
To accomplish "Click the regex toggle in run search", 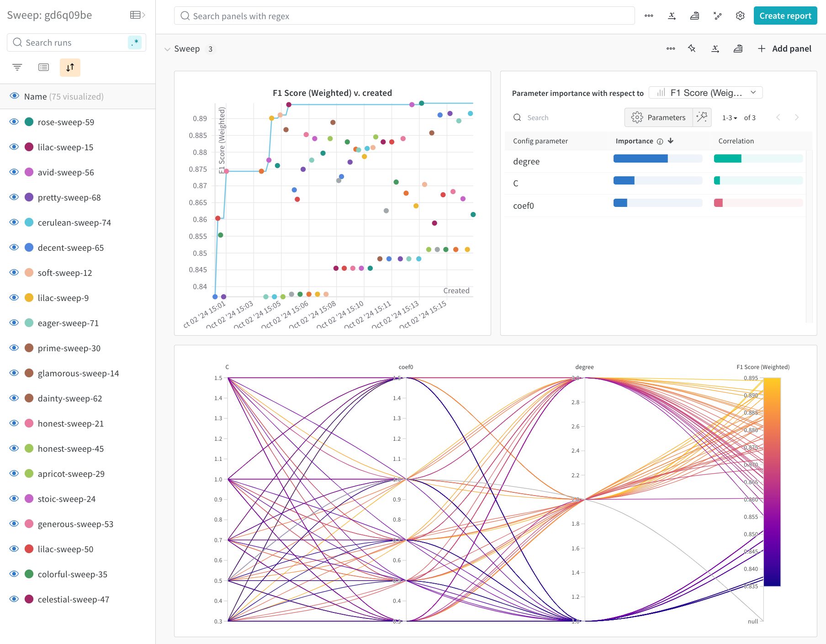I will [135, 42].
